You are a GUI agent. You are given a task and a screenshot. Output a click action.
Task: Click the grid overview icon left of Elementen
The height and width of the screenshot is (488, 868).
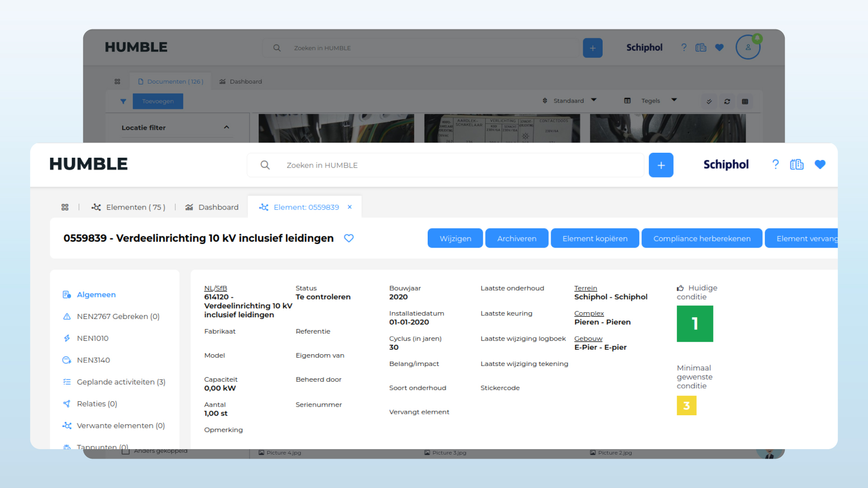(x=65, y=207)
